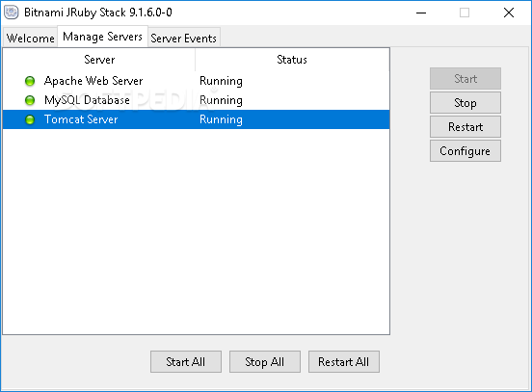Click the Stop All button
The height and width of the screenshot is (392, 532).
pos(265,362)
